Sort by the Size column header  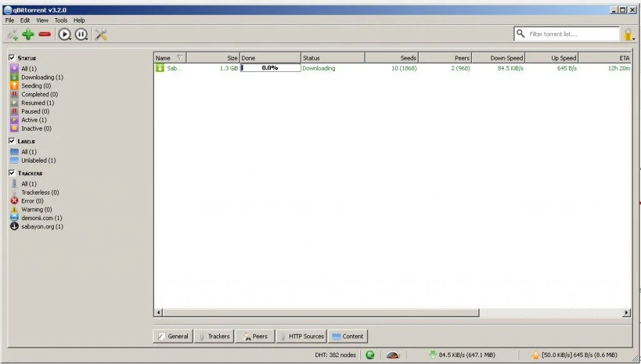coord(213,58)
